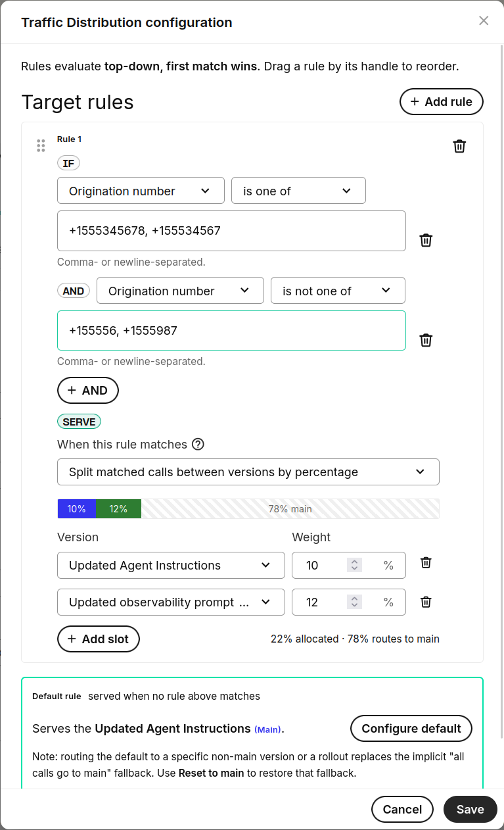Click the Rule 1 label

point(70,139)
